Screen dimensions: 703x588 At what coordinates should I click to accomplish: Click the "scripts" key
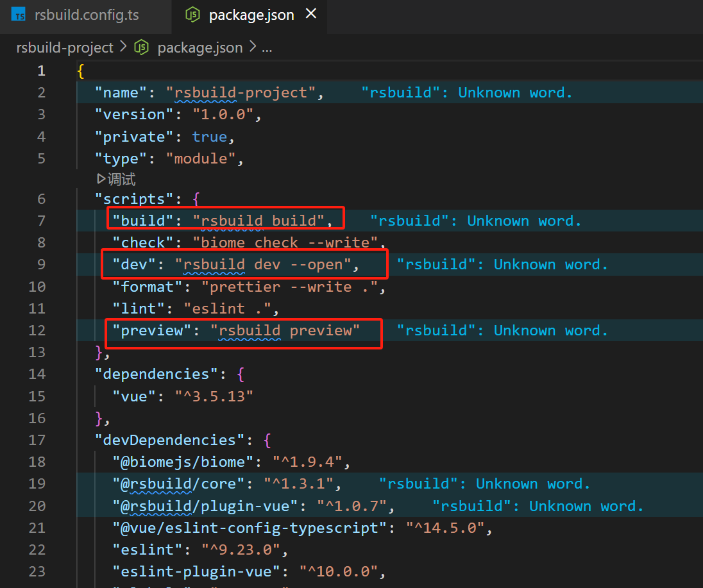[135, 199]
